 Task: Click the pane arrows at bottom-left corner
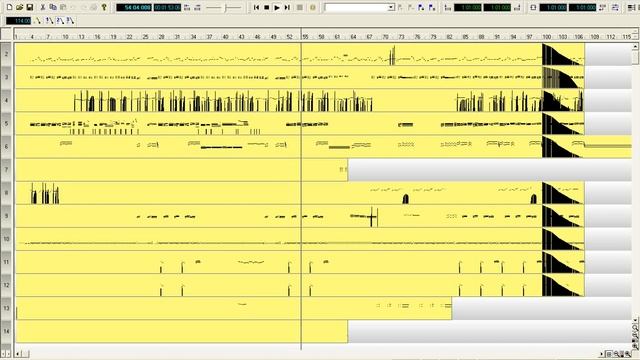click(6, 353)
